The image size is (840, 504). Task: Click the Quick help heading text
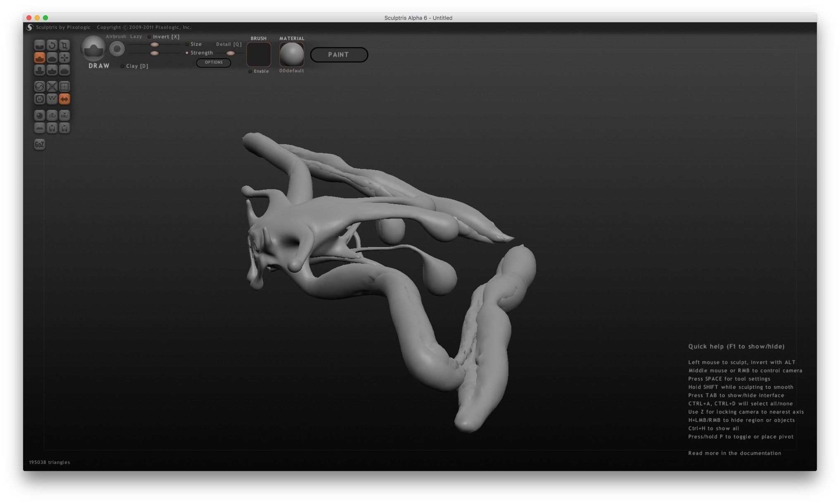[x=736, y=347]
